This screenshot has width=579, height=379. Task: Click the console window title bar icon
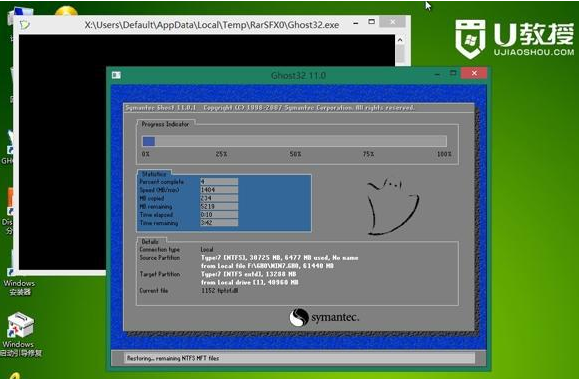pos(25,25)
